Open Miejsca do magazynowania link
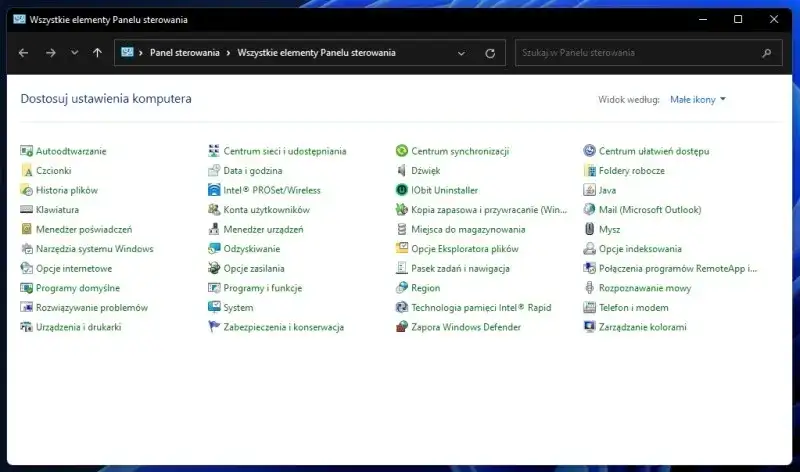This screenshot has height=472, width=800. (468, 229)
